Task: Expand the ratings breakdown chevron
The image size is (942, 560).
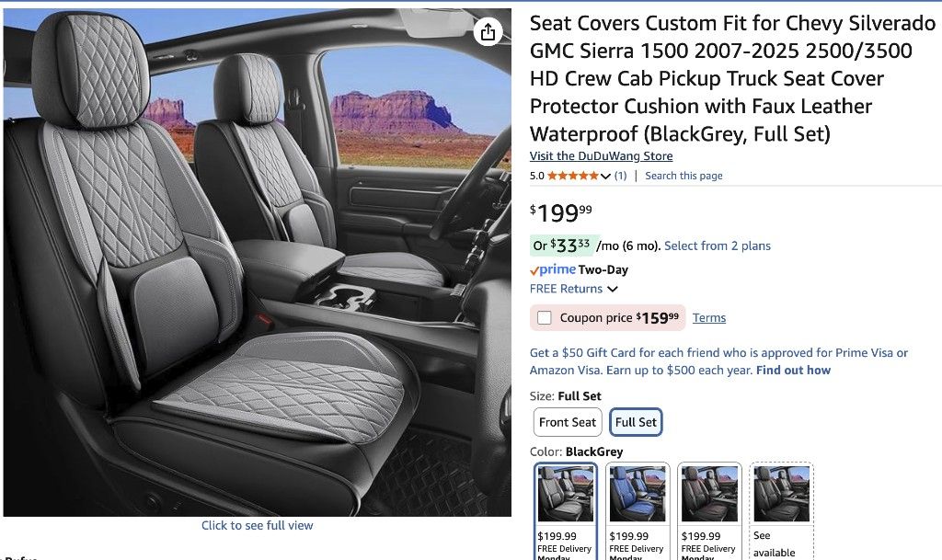Action: pos(605,175)
